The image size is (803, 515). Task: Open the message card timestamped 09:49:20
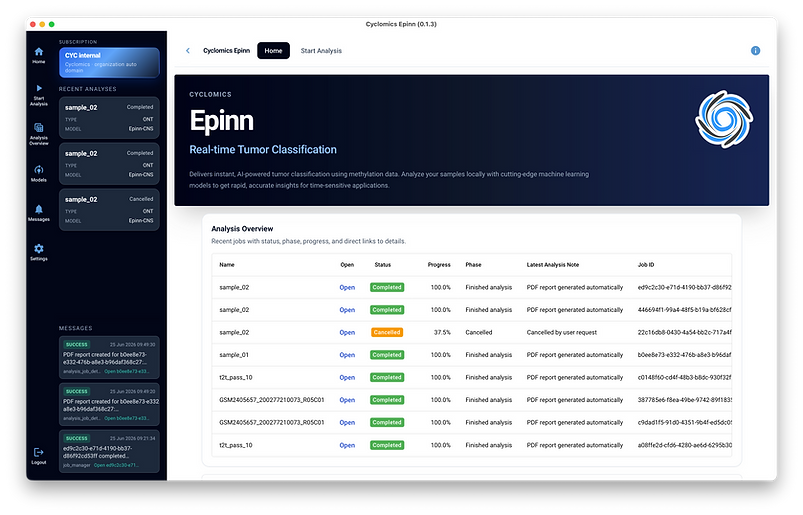(x=109, y=404)
